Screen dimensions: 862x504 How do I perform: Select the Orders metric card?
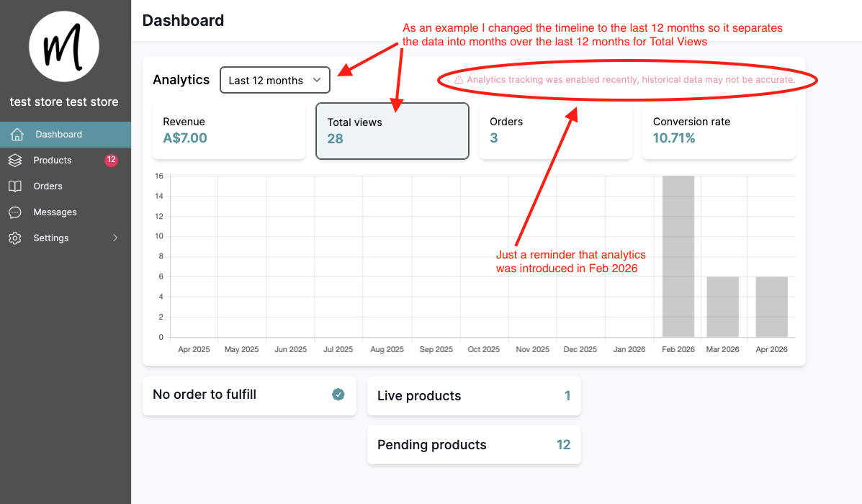click(555, 130)
